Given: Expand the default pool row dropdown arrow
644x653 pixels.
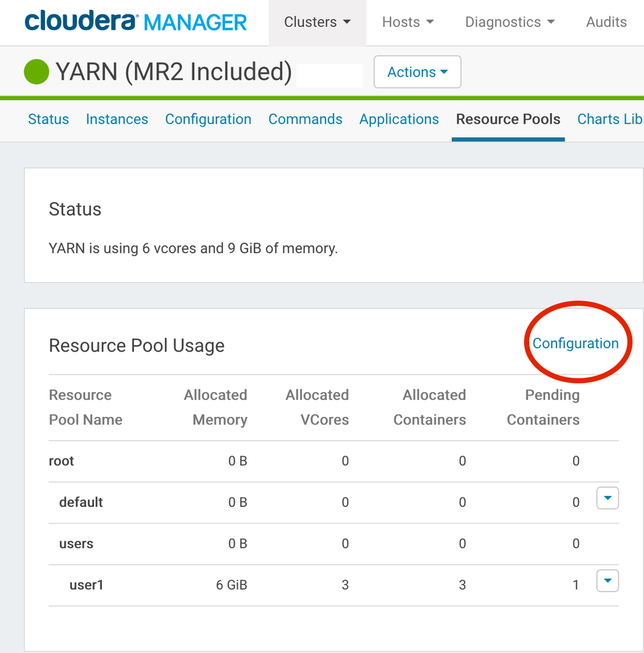Looking at the screenshot, I should tap(607, 499).
